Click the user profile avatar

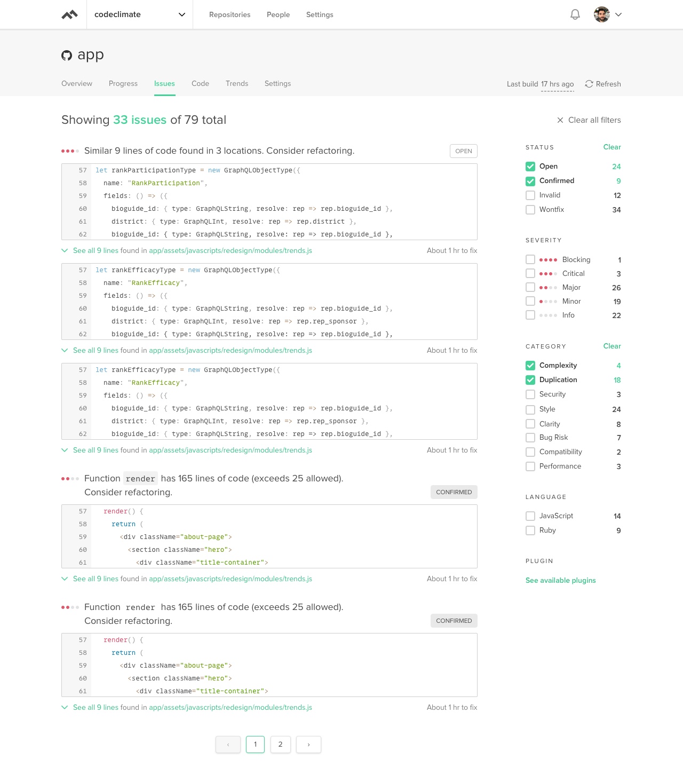click(x=601, y=14)
